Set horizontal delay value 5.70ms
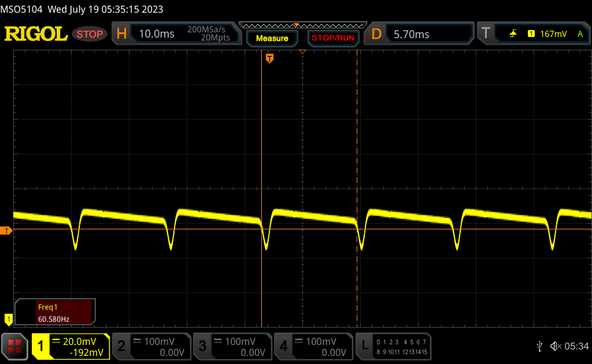 (x=412, y=34)
